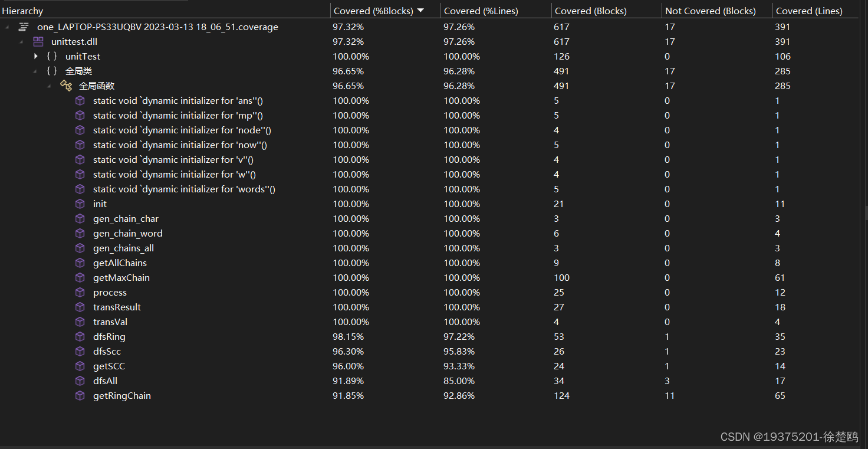This screenshot has width=868, height=449.
Task: Click the method cube icon for gen_chain_word
Action: coord(80,234)
